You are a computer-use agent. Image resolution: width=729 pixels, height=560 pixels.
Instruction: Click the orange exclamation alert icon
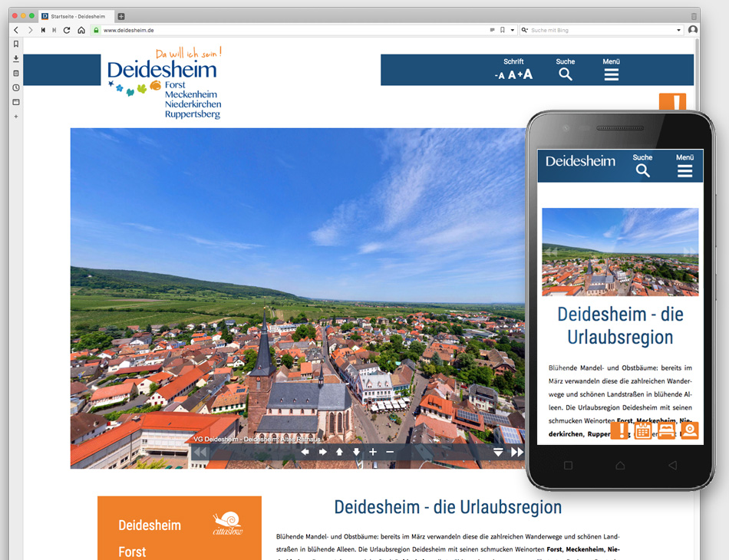pyautogui.click(x=672, y=103)
